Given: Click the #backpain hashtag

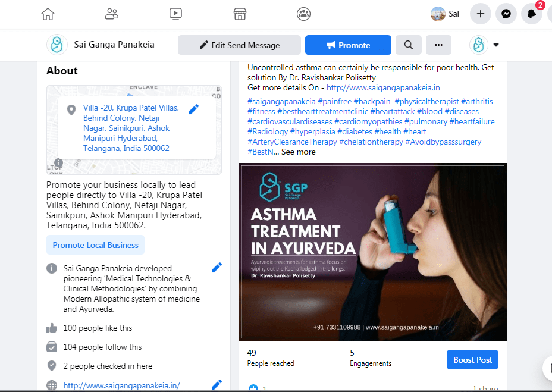Looking at the screenshot, I should [372, 102].
